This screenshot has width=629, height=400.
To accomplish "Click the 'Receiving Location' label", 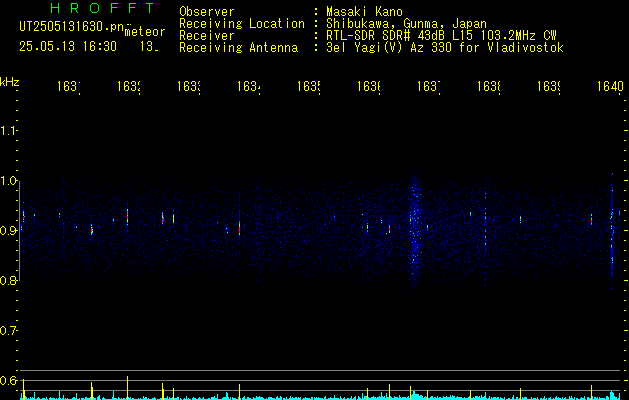I will point(242,24).
